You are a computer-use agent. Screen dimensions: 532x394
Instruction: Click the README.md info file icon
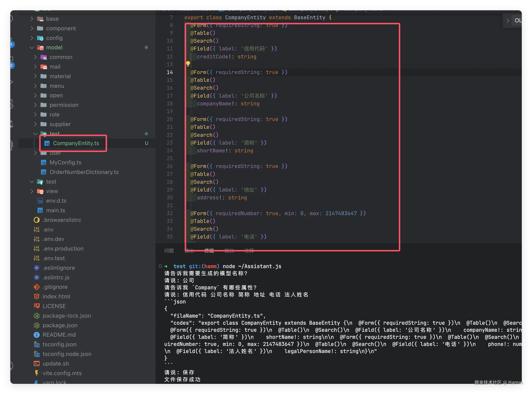(x=36, y=335)
